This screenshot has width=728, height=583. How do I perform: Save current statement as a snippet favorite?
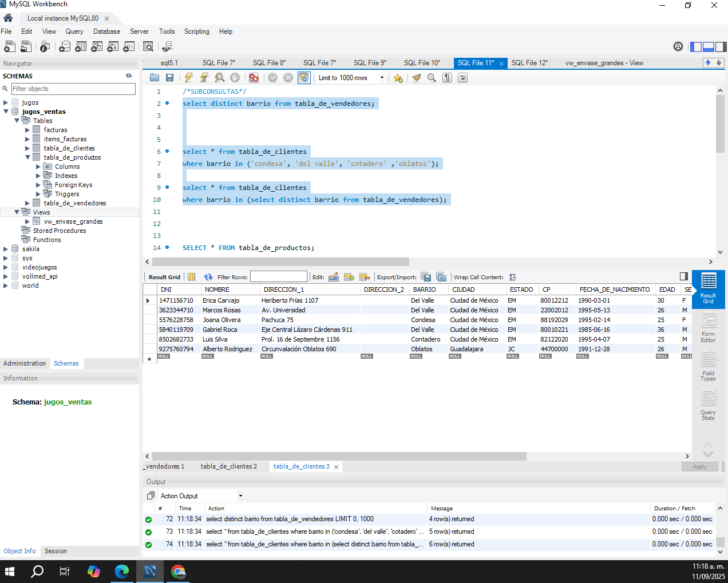(x=398, y=78)
